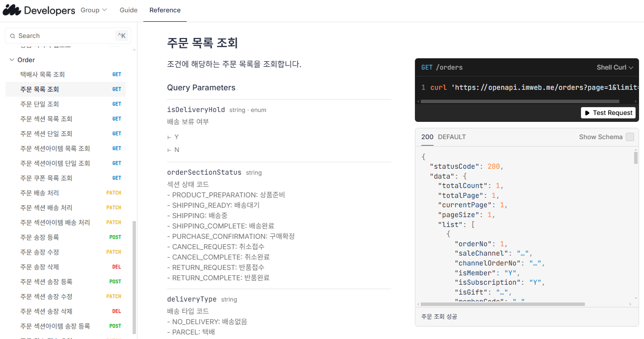Screen dimensions: 644x339
Task: Click the GET /orders endpoint label
Action: tap(442, 67)
